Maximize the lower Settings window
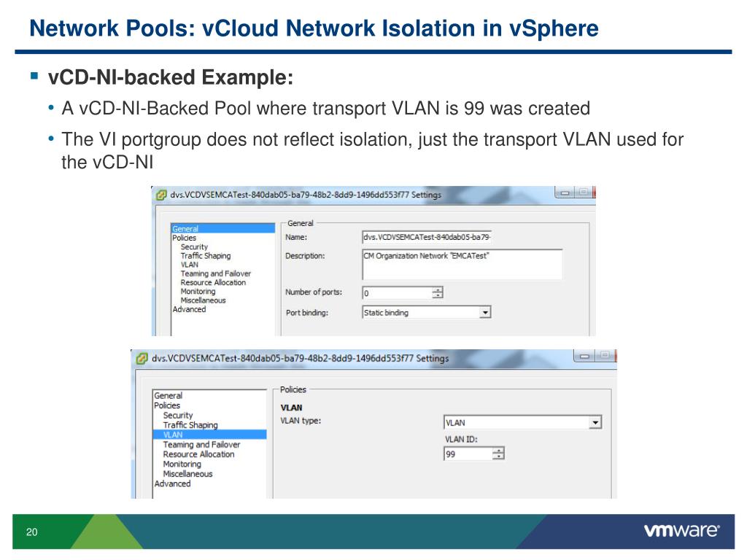This screenshot has width=747, height=560. pyautogui.click(x=605, y=355)
